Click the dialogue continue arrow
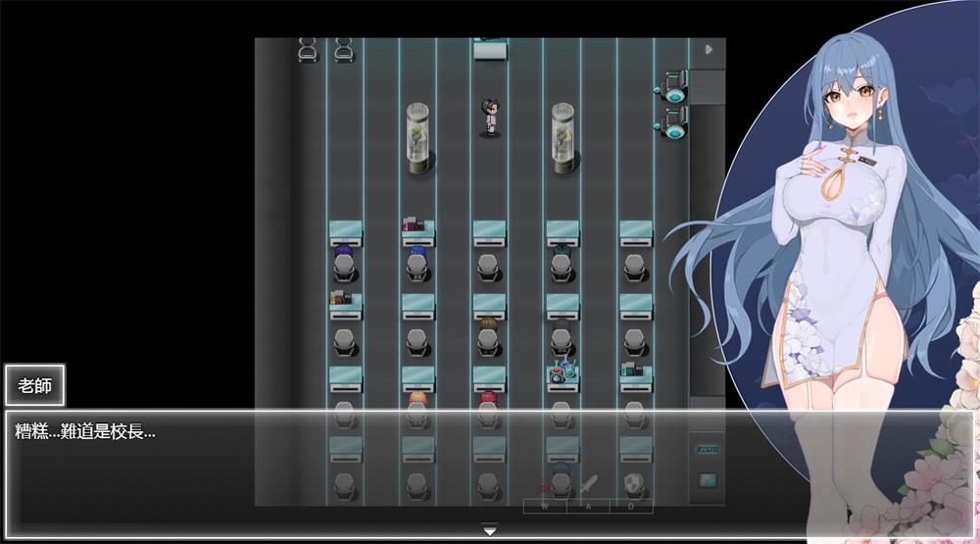Viewport: 980px width, 544px height. 490,531
